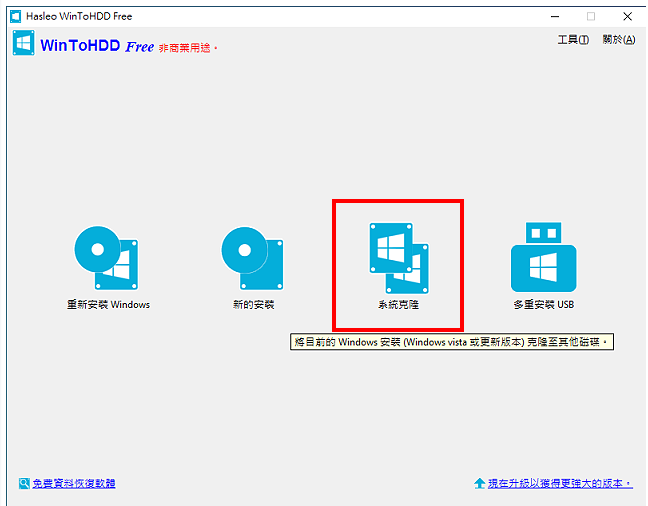
Task: Click the magnifier icon beside the data recovery link
Action: (x=24, y=483)
